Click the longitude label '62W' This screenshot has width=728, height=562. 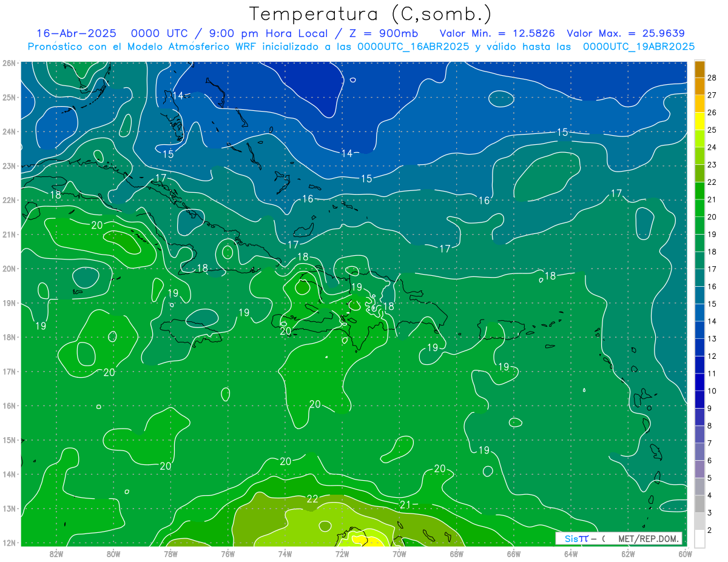pyautogui.click(x=629, y=554)
